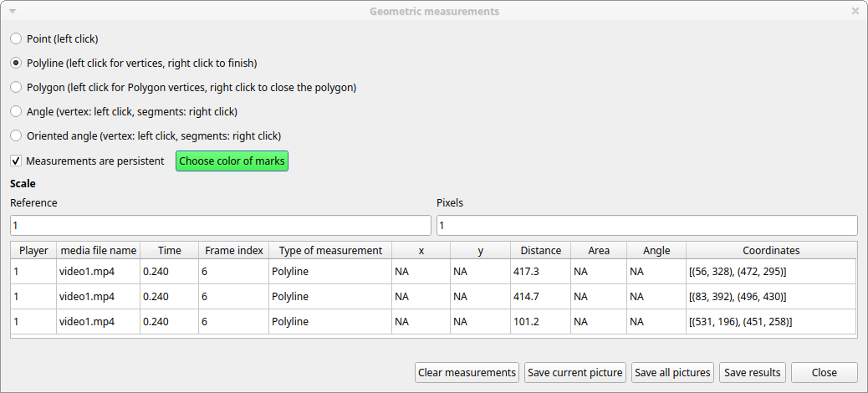Sort by the Player column header
This screenshot has width=868, height=393.
point(33,251)
